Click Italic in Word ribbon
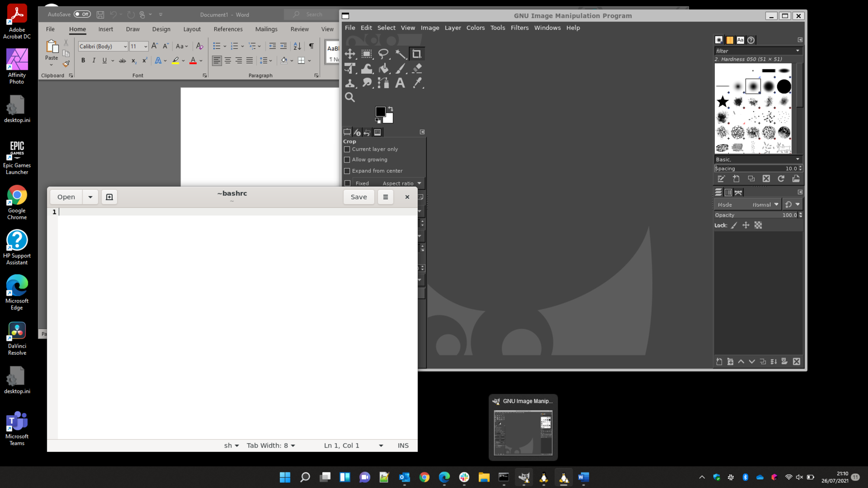 (x=94, y=61)
